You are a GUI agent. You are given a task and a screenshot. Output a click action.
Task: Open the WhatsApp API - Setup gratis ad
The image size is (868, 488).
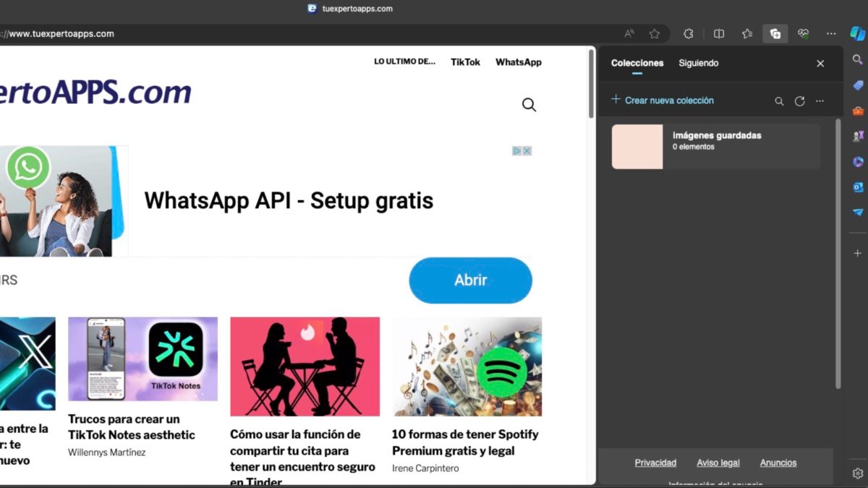tap(289, 200)
